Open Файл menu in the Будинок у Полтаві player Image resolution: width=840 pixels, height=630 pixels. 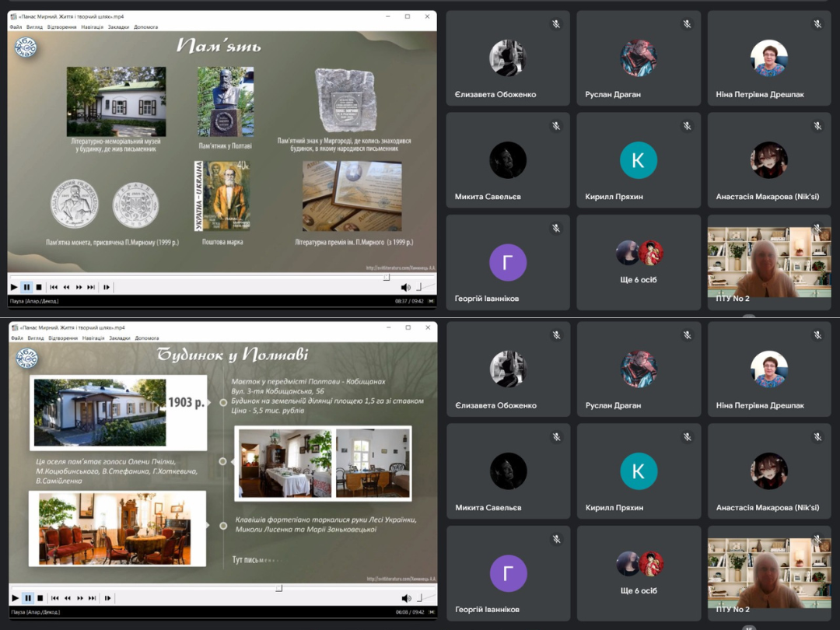click(17, 338)
